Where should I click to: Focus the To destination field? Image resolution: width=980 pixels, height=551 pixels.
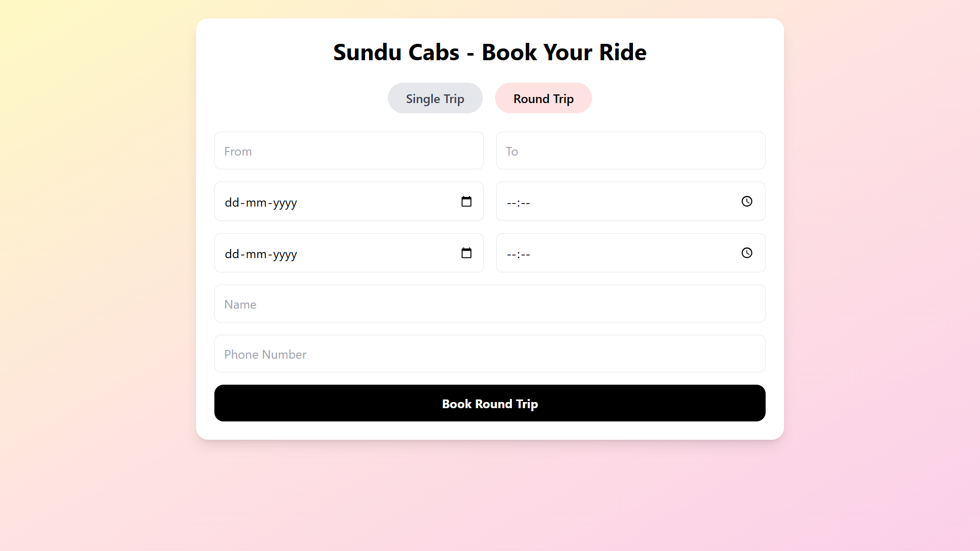[630, 151]
